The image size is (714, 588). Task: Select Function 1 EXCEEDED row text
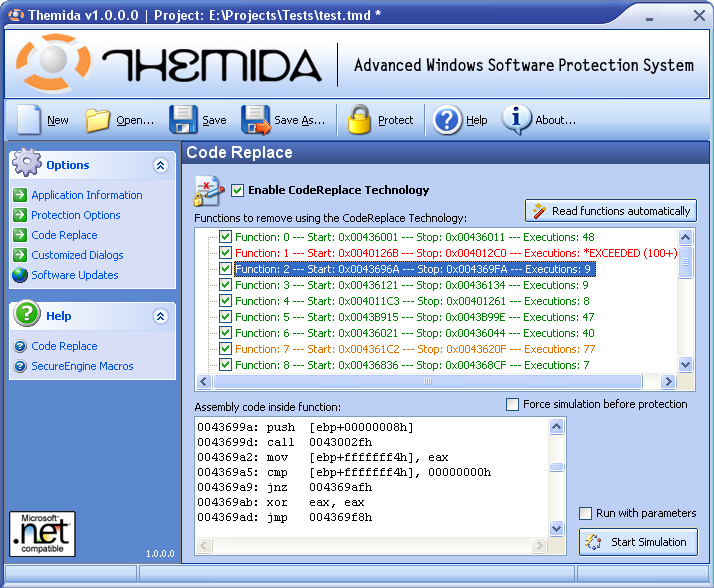coord(456,253)
